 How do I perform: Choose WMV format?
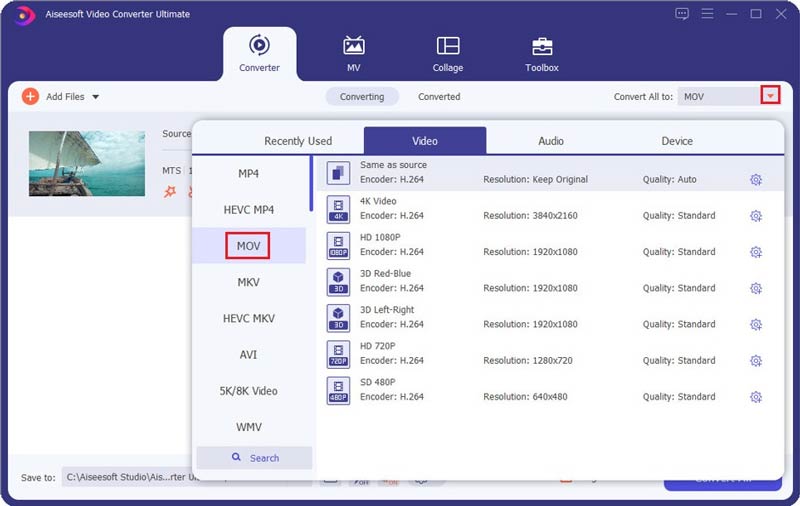tap(248, 427)
